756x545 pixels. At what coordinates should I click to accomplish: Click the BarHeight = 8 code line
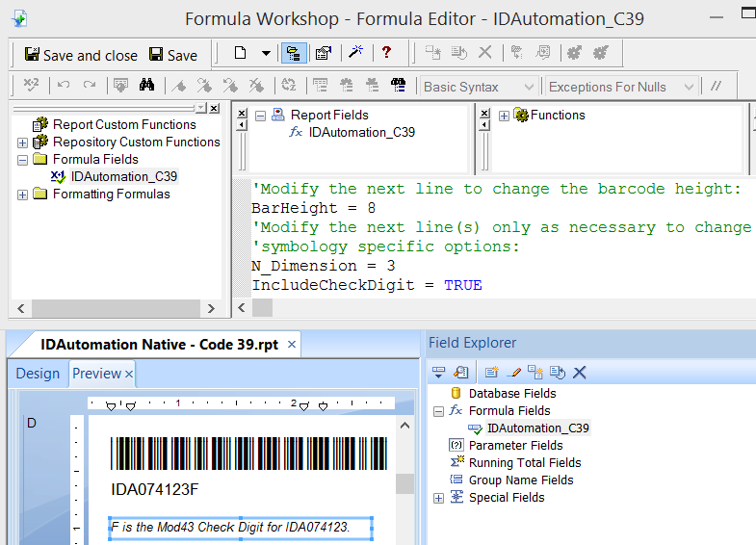(x=313, y=208)
